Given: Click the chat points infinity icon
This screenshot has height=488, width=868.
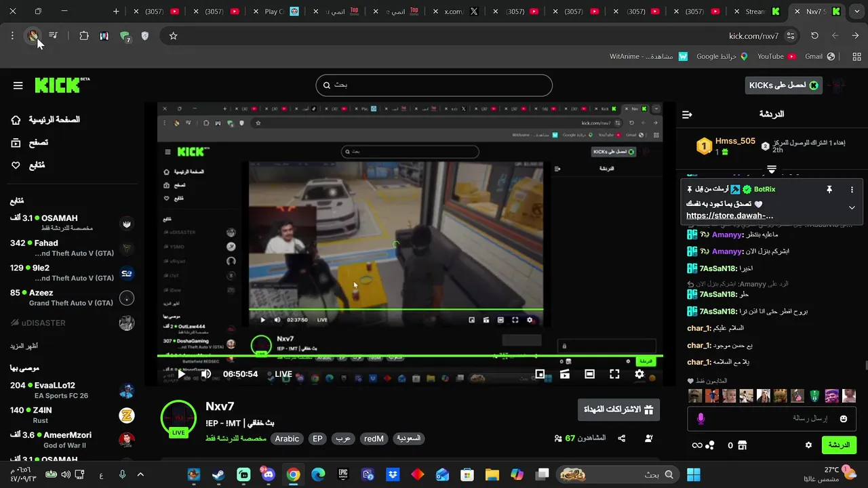Looking at the screenshot, I should click(x=696, y=445).
